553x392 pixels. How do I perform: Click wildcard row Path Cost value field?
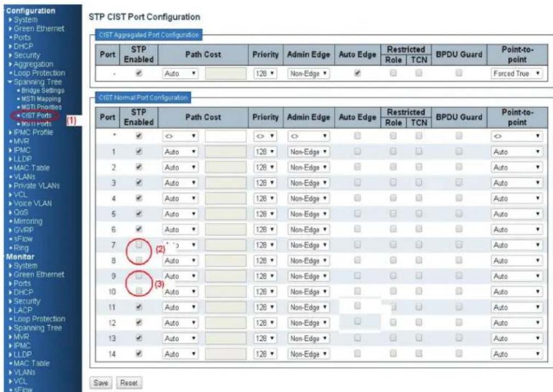pyautogui.click(x=226, y=136)
